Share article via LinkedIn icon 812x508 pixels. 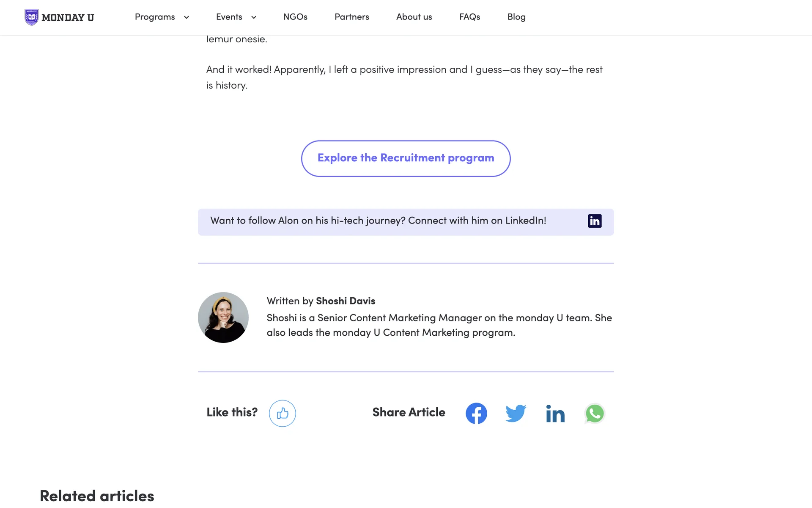click(555, 414)
